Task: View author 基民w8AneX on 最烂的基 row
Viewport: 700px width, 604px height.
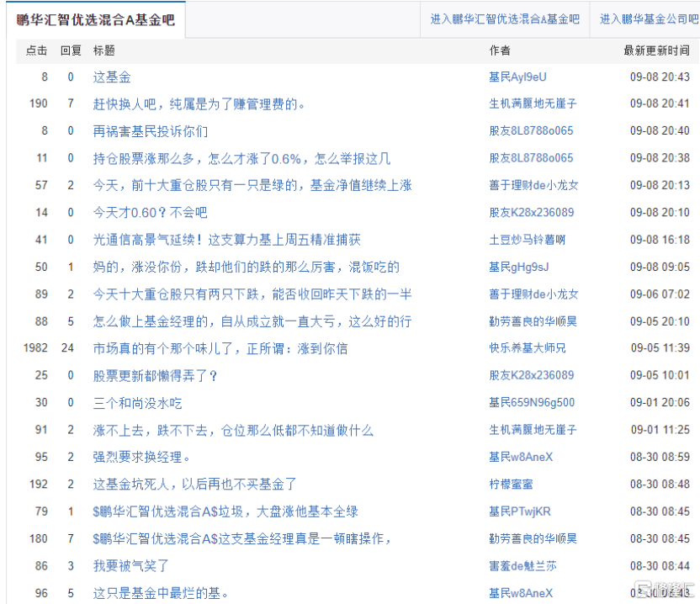Action: (521, 593)
